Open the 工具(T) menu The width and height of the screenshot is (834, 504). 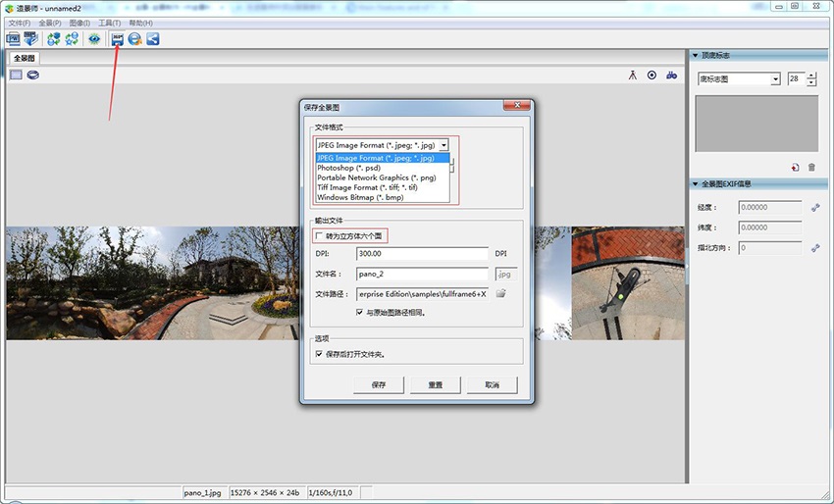tap(109, 23)
